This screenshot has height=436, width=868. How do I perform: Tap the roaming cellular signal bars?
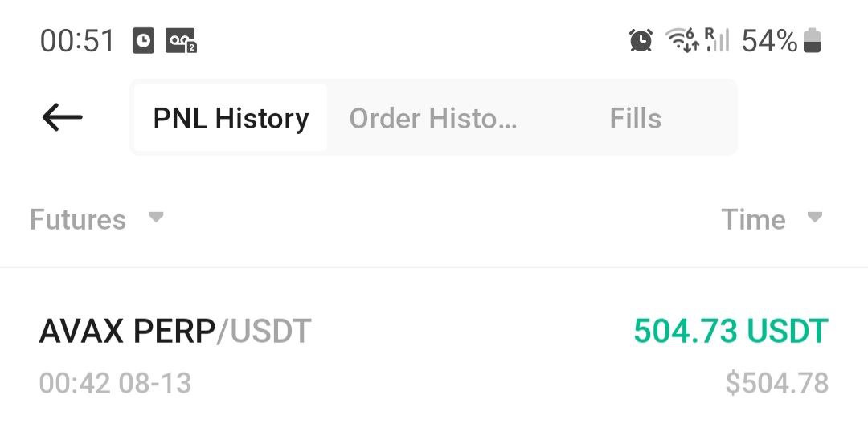pos(717,40)
